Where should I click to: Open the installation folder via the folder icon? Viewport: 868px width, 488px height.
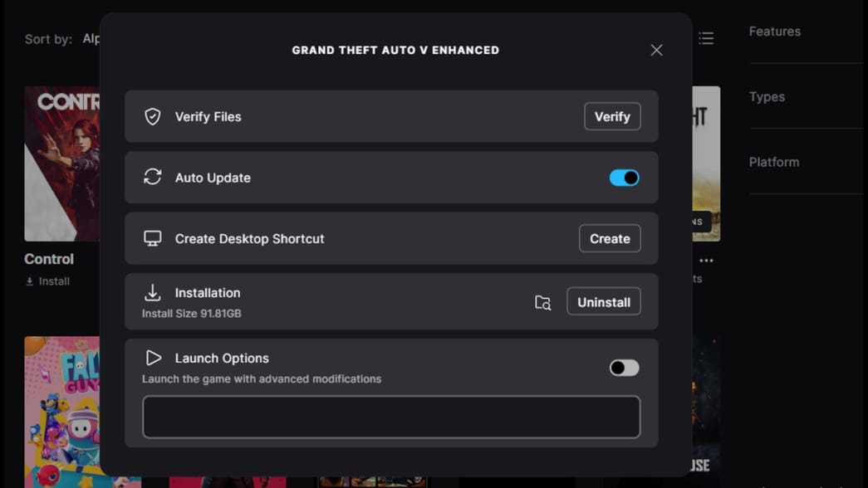point(542,302)
